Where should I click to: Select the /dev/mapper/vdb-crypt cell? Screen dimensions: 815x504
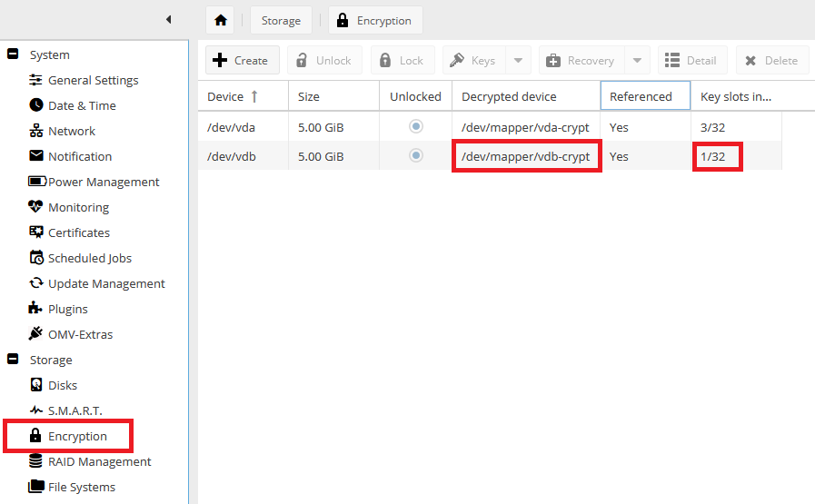tap(526, 156)
